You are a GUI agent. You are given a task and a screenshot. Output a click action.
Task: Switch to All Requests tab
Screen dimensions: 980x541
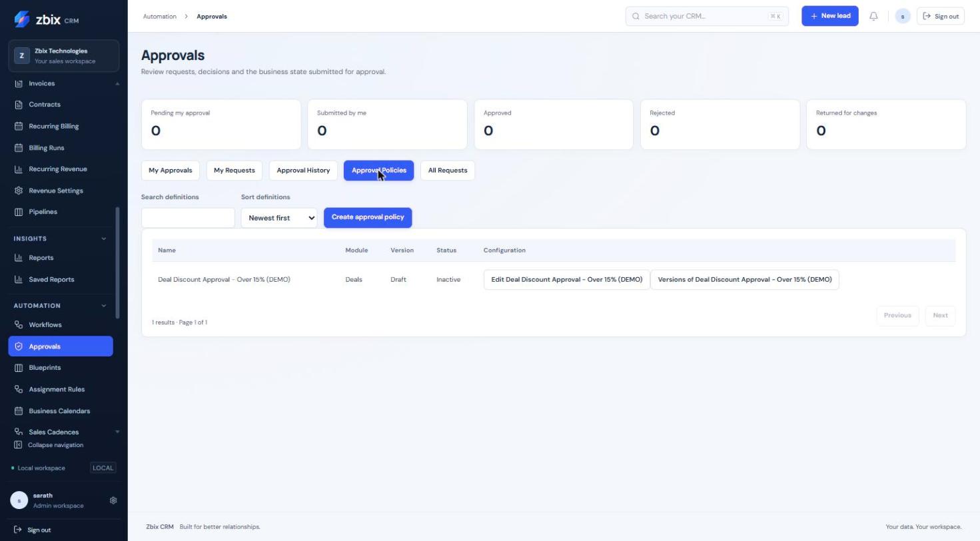click(x=448, y=171)
